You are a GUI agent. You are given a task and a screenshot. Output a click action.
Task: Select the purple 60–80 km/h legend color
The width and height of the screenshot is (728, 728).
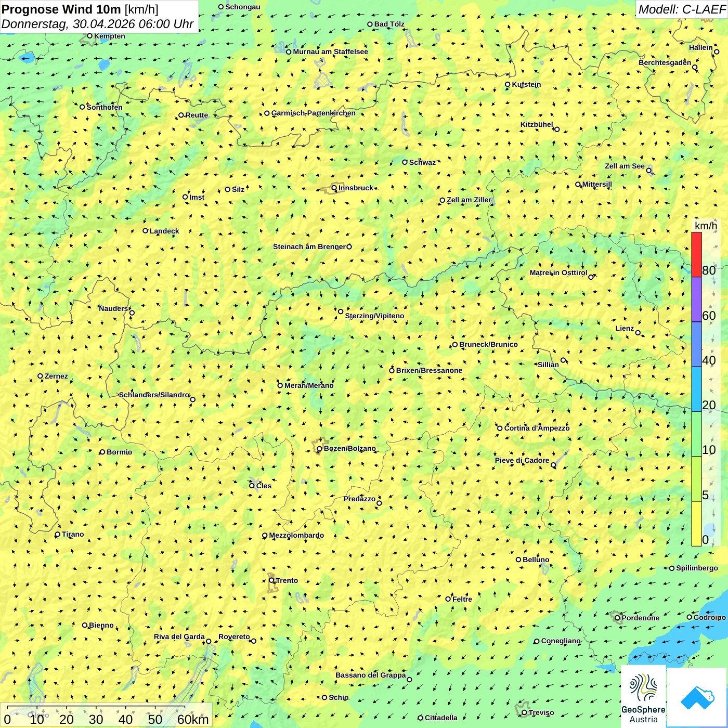[696, 300]
